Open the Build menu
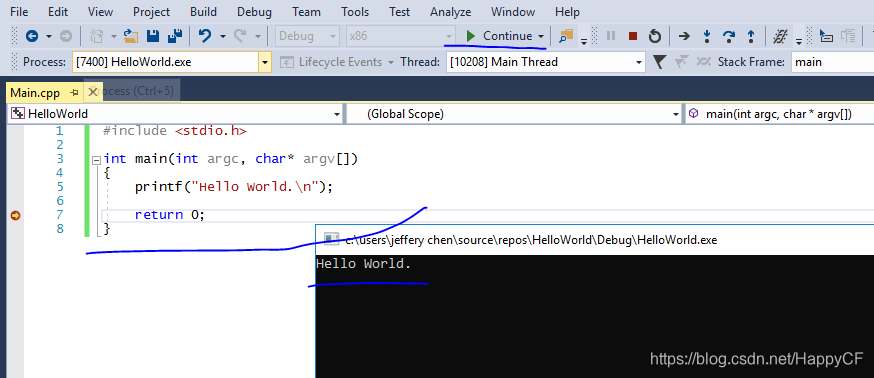 [203, 12]
